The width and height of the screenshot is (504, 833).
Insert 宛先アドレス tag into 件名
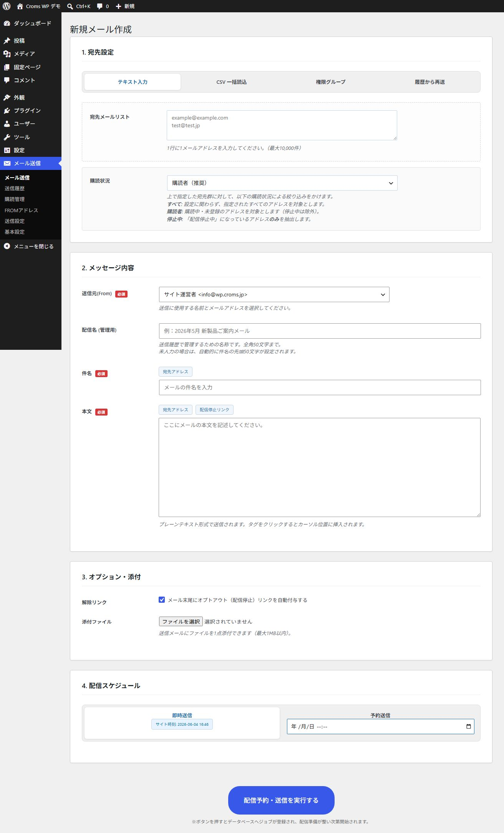176,372
